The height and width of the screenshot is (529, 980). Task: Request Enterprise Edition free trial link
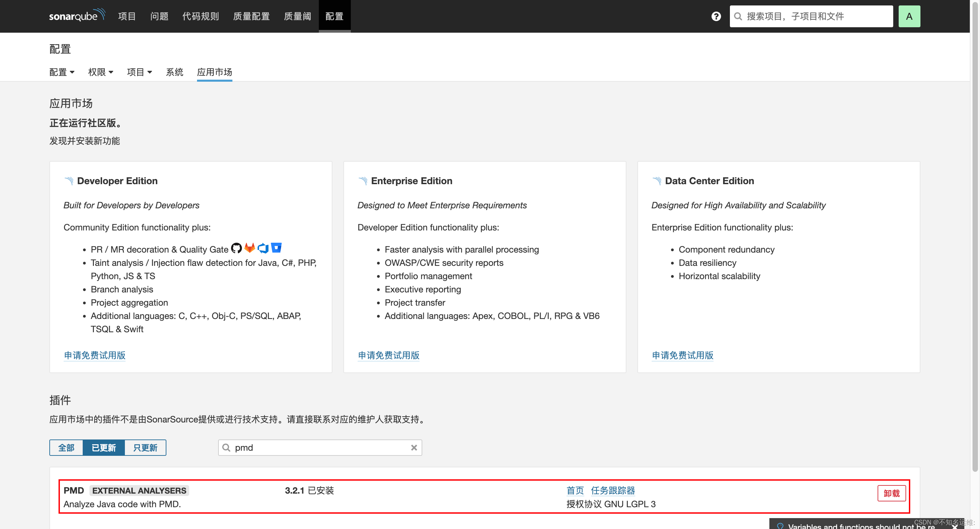388,355
